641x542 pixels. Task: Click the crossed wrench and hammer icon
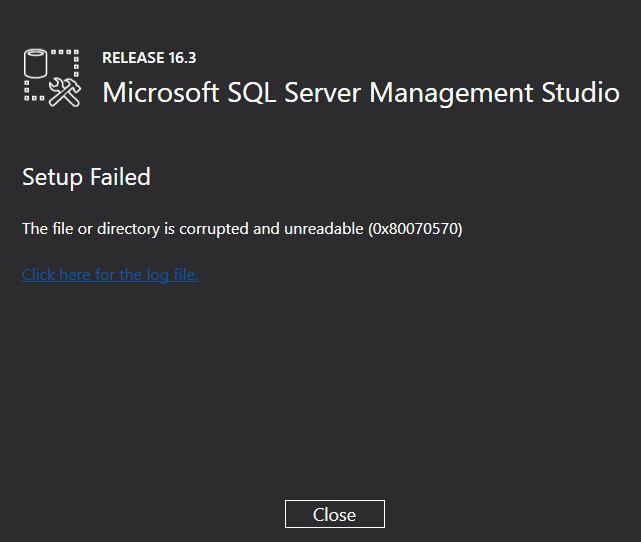pos(65,93)
